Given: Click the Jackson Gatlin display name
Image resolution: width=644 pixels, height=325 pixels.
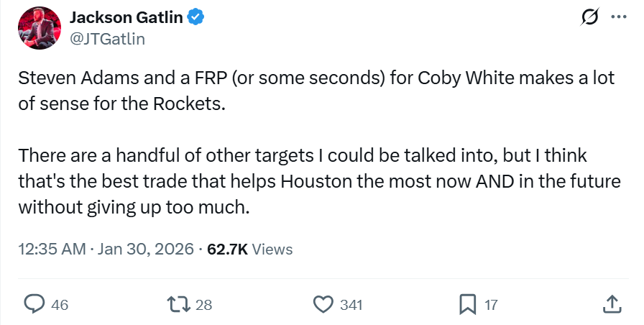Looking at the screenshot, I should pos(126,18).
